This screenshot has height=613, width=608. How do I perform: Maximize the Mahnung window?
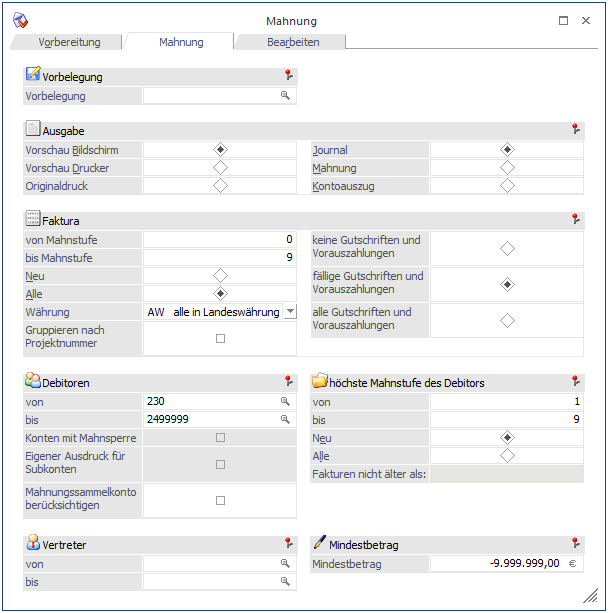(563, 20)
